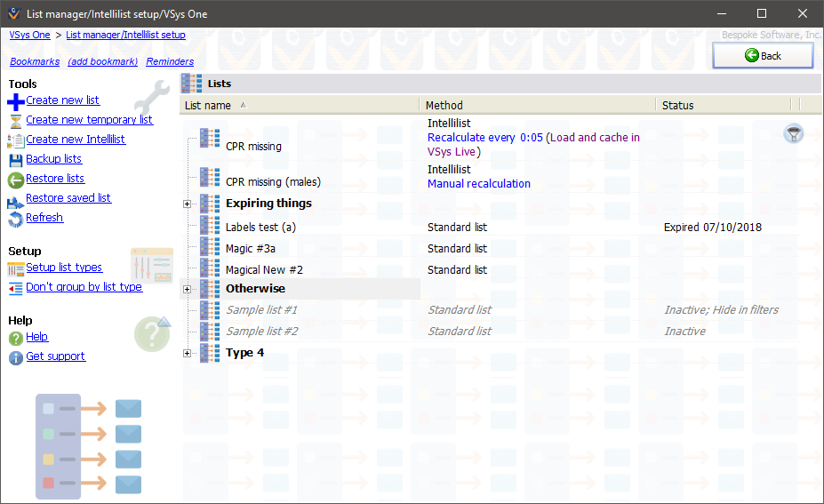Select the CPR missing (males) list name
Image resolution: width=824 pixels, height=504 pixels.
(x=273, y=182)
